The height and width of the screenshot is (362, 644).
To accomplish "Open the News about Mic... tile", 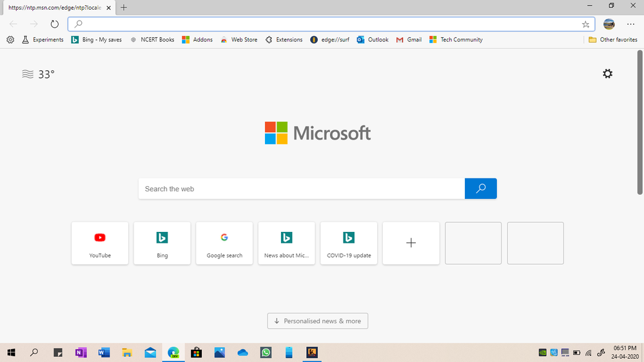I will click(287, 243).
